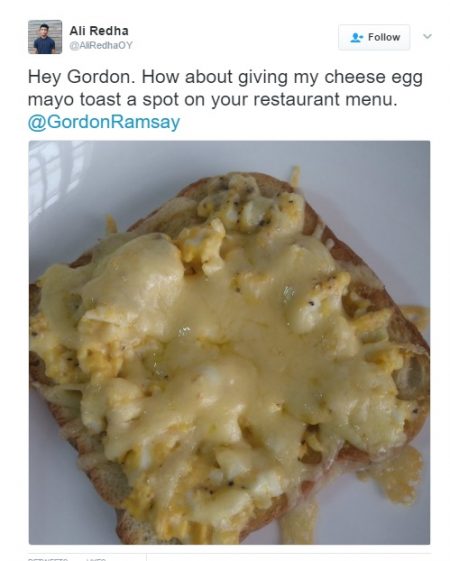Image resolution: width=450 pixels, height=561 pixels.
Task: Open Ali Redha display name link
Action: click(99, 31)
